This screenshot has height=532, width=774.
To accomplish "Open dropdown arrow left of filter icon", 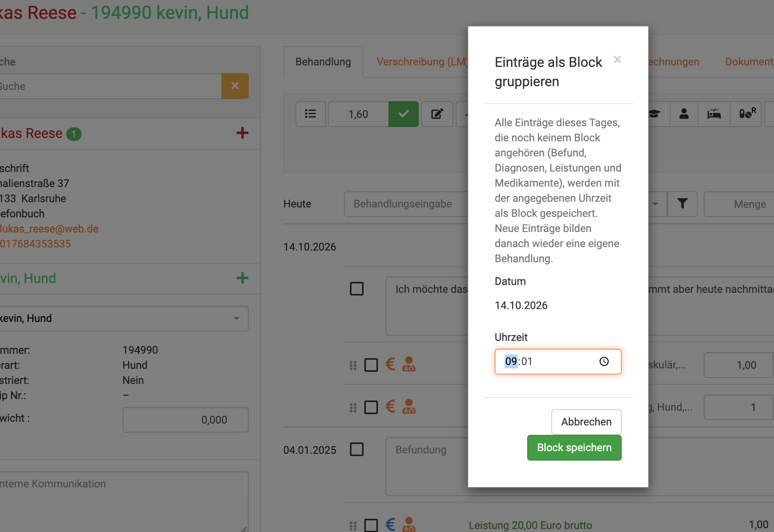I will pos(655,204).
